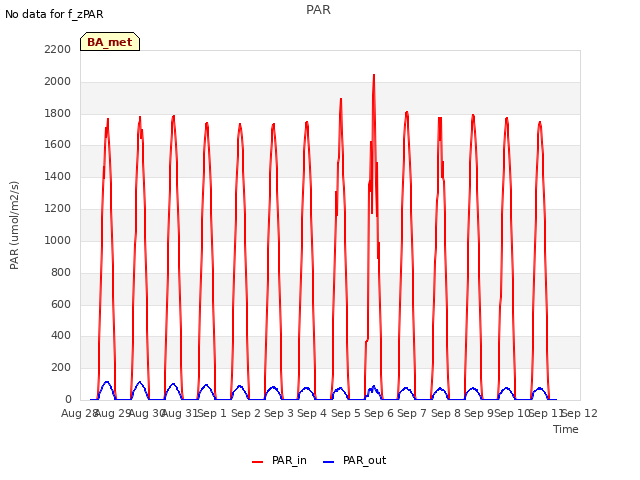Click the 'No data for f_zPAR' message

[x=54, y=14]
